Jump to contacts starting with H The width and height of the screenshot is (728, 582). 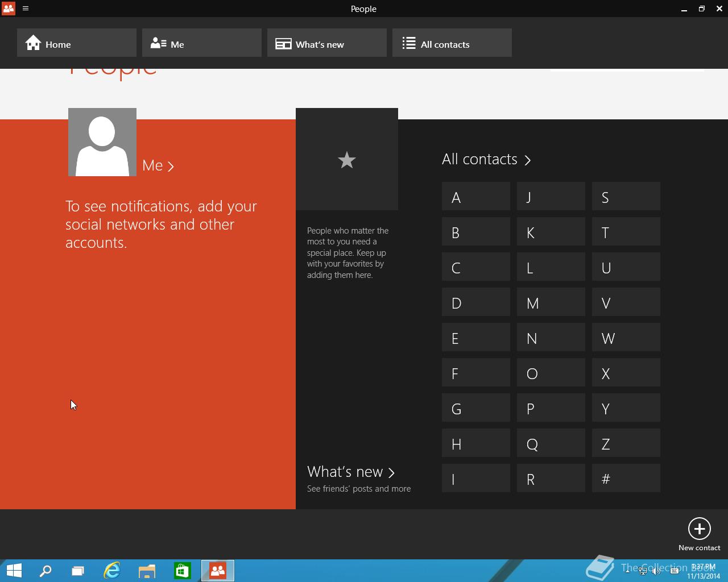(476, 443)
